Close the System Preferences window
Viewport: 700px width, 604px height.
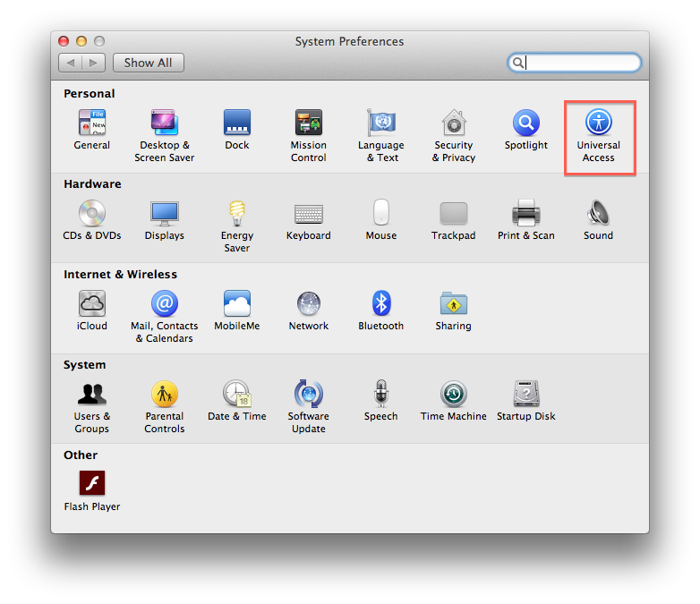tap(64, 41)
